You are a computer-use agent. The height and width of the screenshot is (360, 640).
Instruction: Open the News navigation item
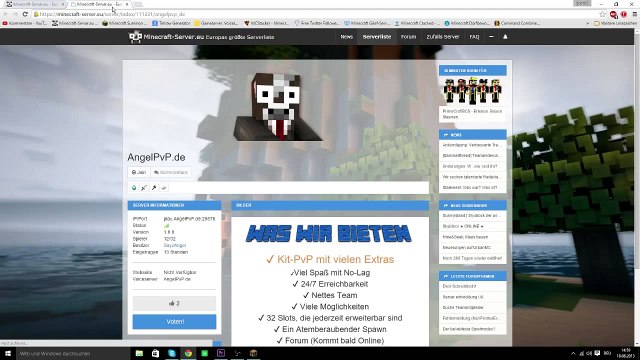point(347,37)
